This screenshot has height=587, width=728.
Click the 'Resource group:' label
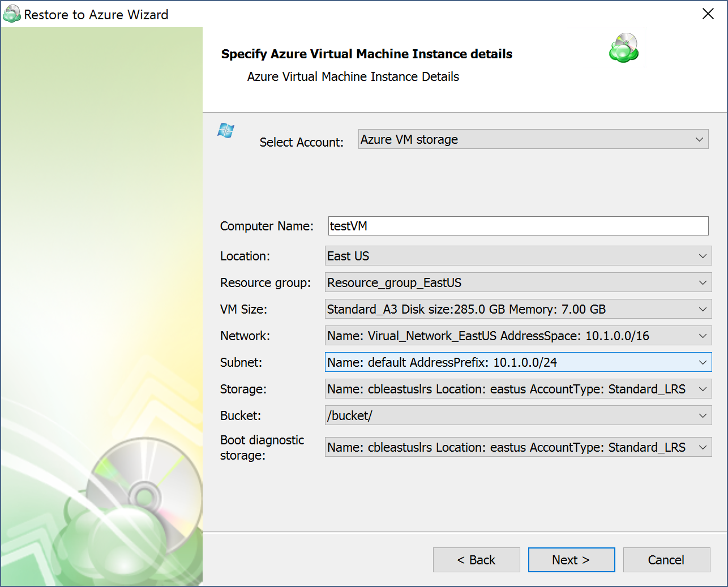(x=265, y=282)
